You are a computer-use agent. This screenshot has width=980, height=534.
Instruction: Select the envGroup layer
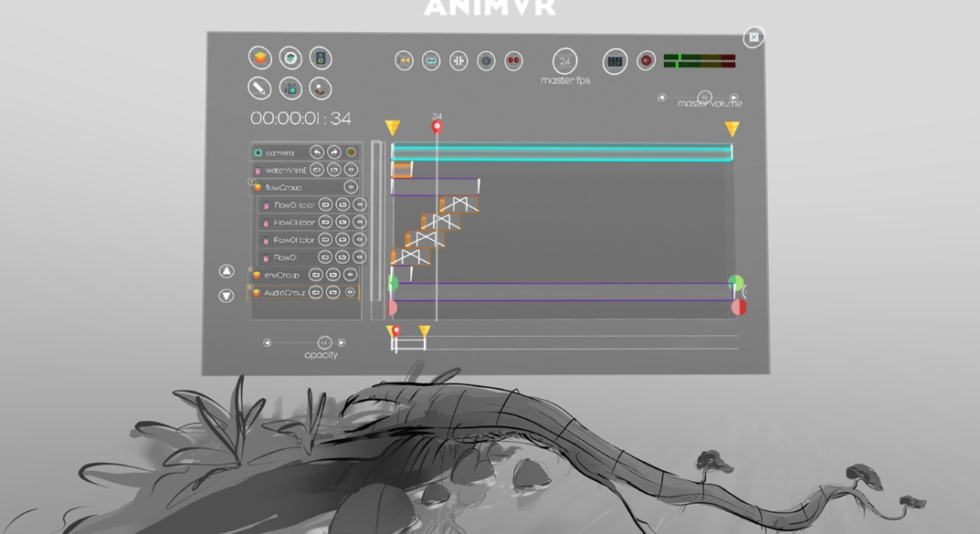306,275
